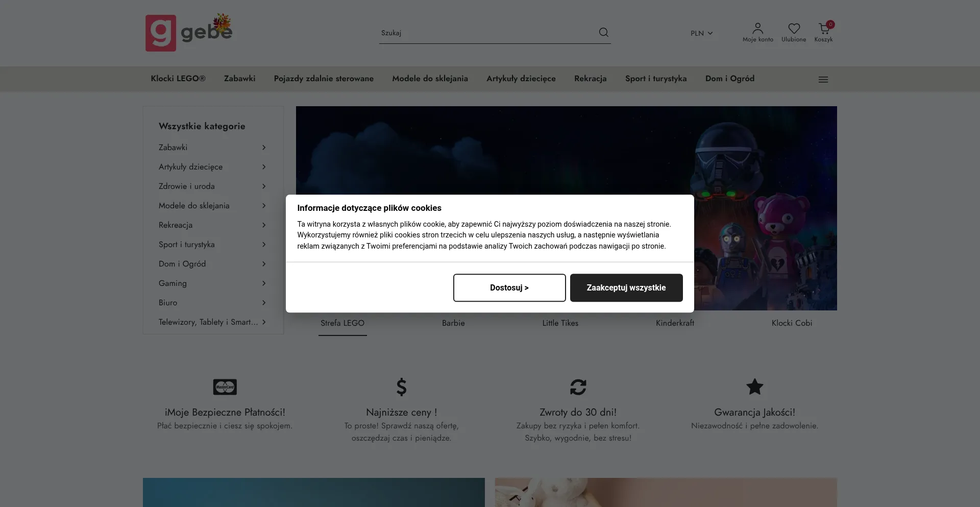Click the gebe logo
The height and width of the screenshot is (507, 980).
coord(188,33)
